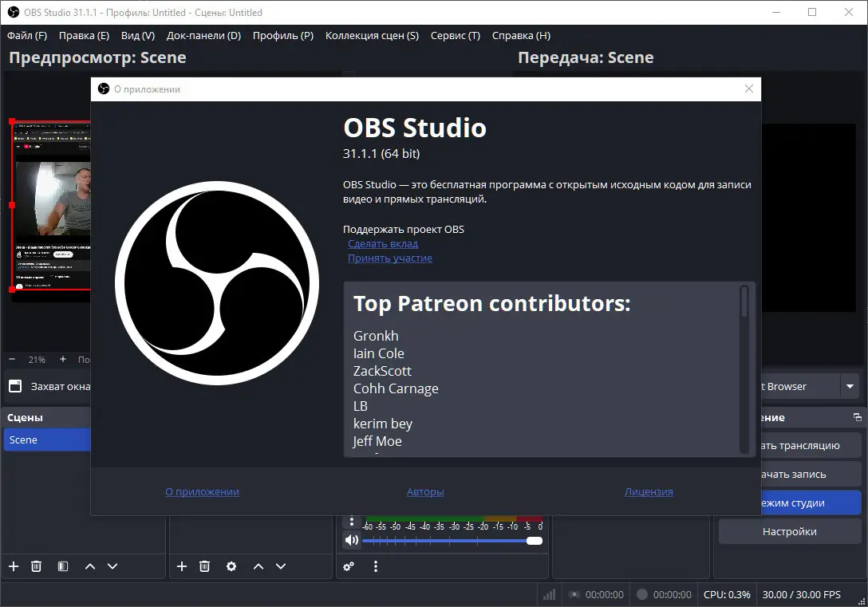Mute audio with the speaker icon
The image size is (868, 607).
[352, 540]
